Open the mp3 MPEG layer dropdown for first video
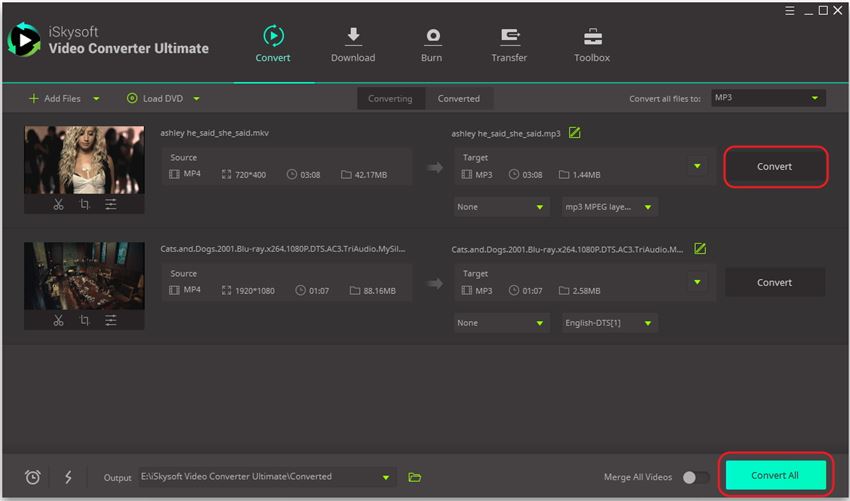This screenshot has height=501, width=850. click(609, 207)
